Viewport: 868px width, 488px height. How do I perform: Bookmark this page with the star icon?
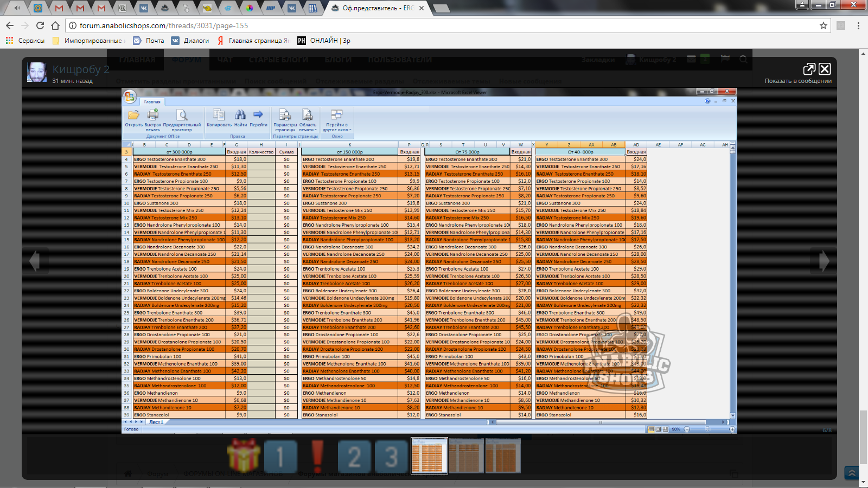tap(823, 25)
